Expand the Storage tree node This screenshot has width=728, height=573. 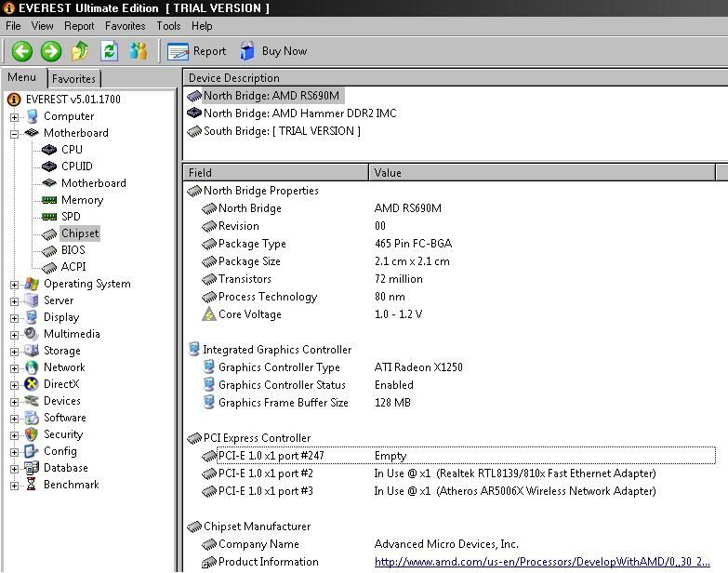pyautogui.click(x=14, y=352)
